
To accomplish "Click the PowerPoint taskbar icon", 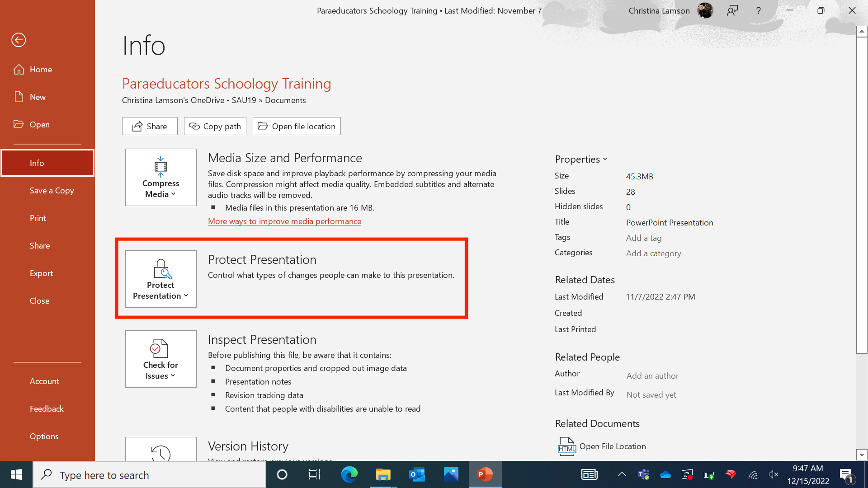I will 485,474.
